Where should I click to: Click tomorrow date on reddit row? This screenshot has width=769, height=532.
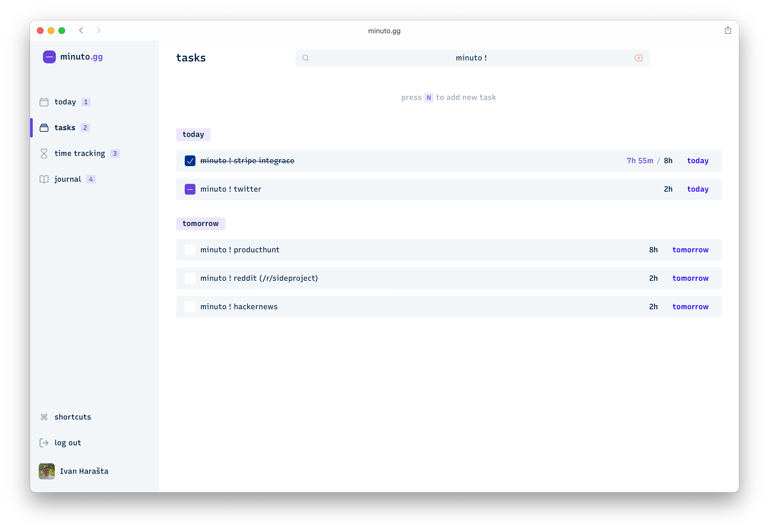pyautogui.click(x=690, y=278)
